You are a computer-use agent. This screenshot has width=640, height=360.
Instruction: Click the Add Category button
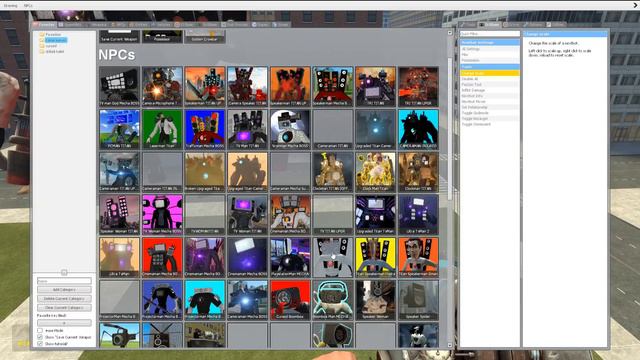click(64, 290)
